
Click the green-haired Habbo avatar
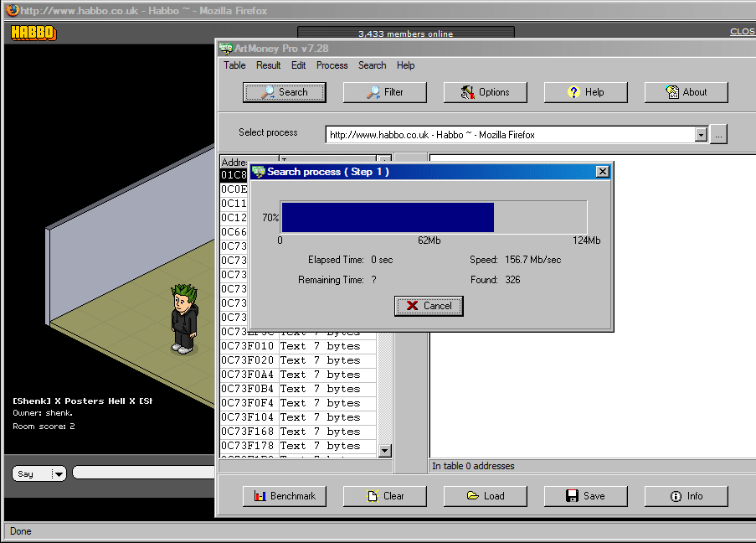[184, 318]
